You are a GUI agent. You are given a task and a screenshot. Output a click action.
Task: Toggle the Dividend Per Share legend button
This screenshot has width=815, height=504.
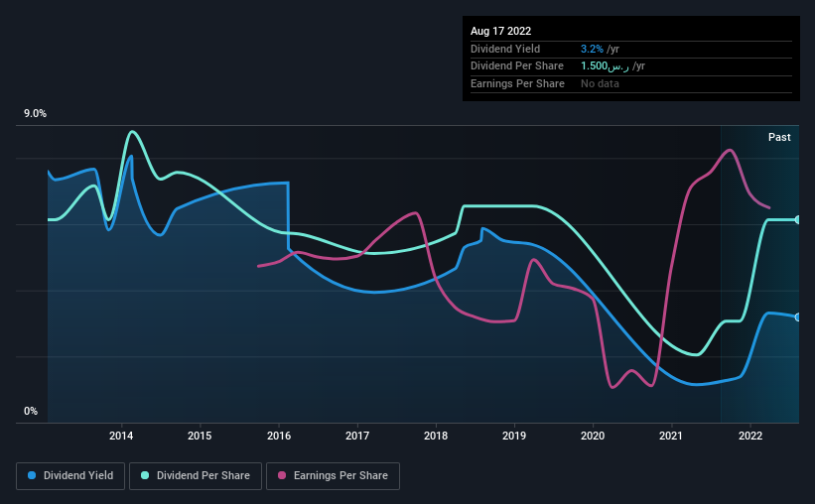(196, 476)
